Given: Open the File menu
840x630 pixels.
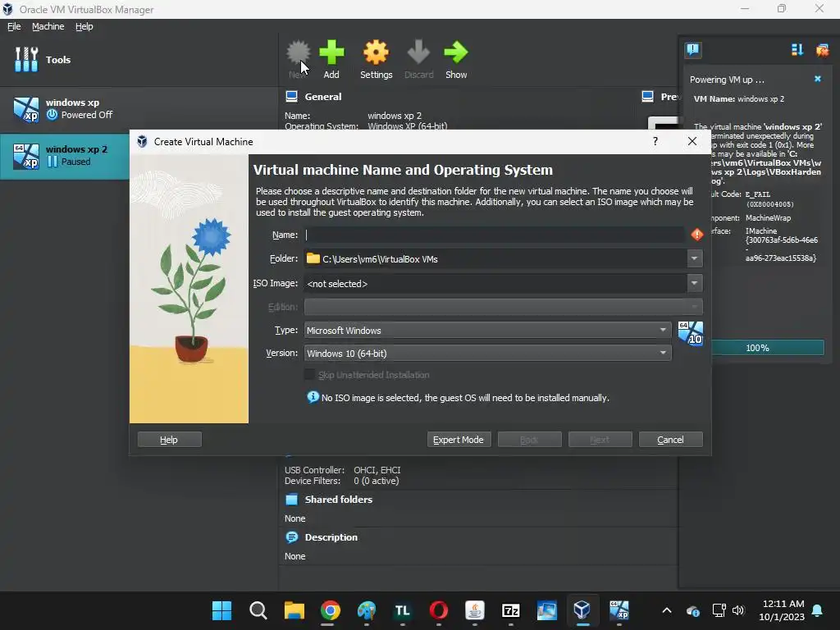Looking at the screenshot, I should [x=14, y=26].
